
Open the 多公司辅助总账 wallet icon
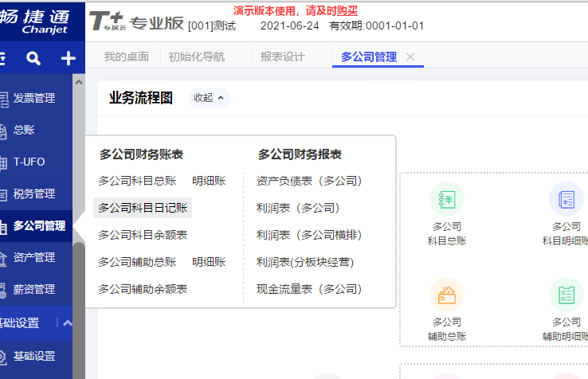tap(447, 295)
